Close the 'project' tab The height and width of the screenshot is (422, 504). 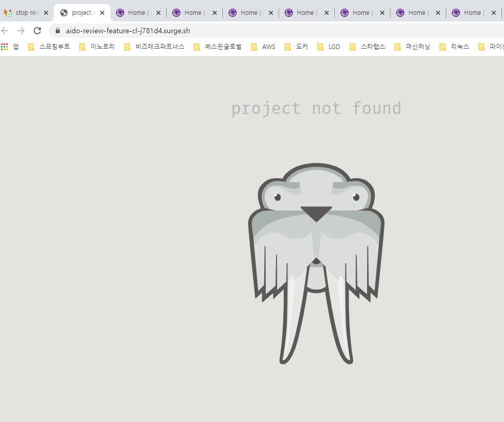pyautogui.click(x=102, y=13)
